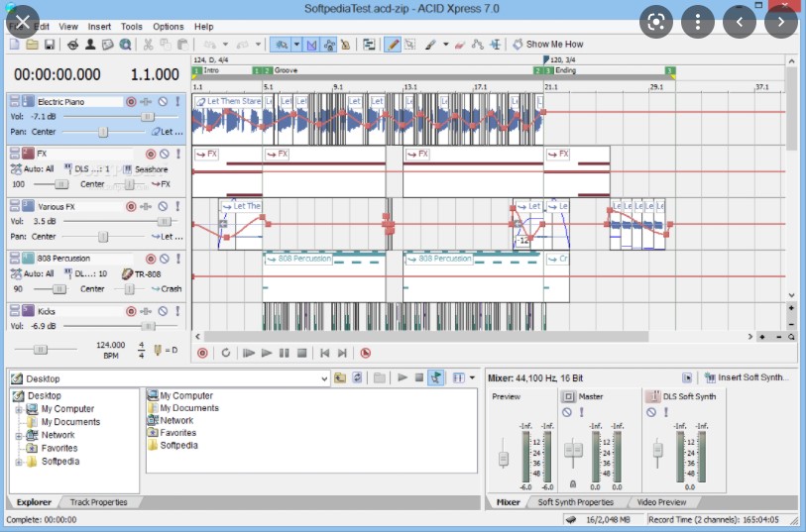Mute the Master bus
The height and width of the screenshot is (532, 806).
click(x=567, y=412)
